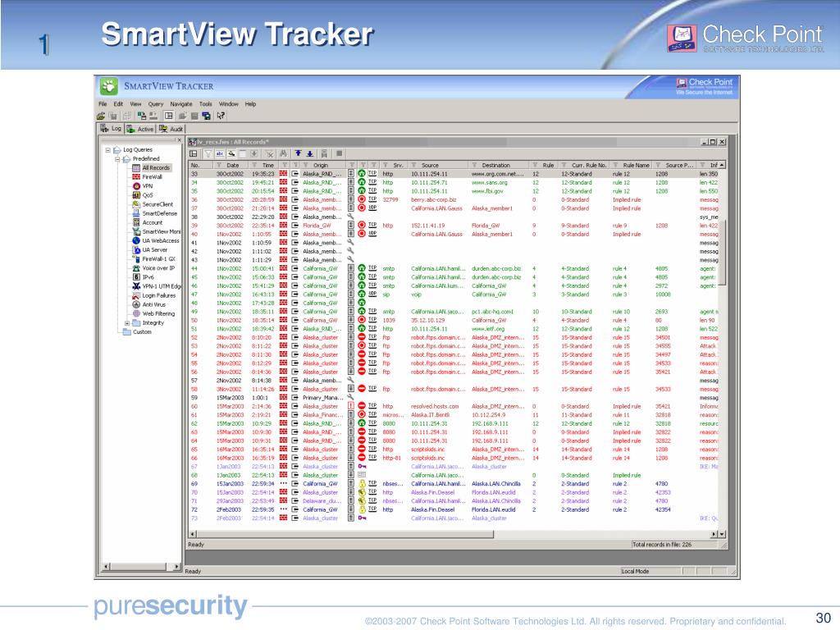840x630 pixels.
Task: Open the Query menu
Action: click(x=155, y=104)
